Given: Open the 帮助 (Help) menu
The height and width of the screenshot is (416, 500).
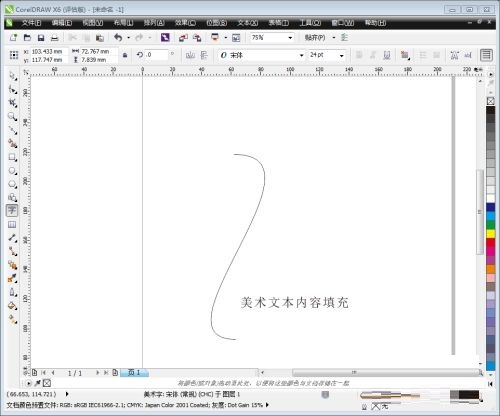Looking at the screenshot, I should pyautogui.click(x=375, y=23).
